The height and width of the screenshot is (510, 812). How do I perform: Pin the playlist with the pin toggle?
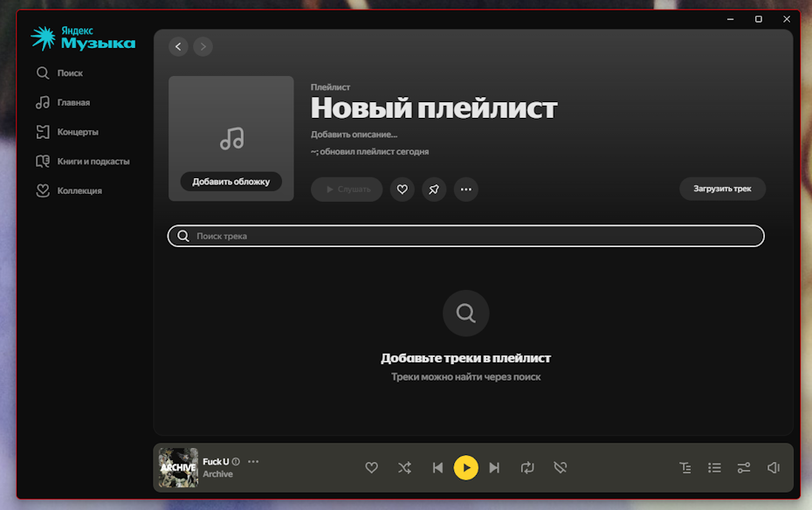point(434,190)
